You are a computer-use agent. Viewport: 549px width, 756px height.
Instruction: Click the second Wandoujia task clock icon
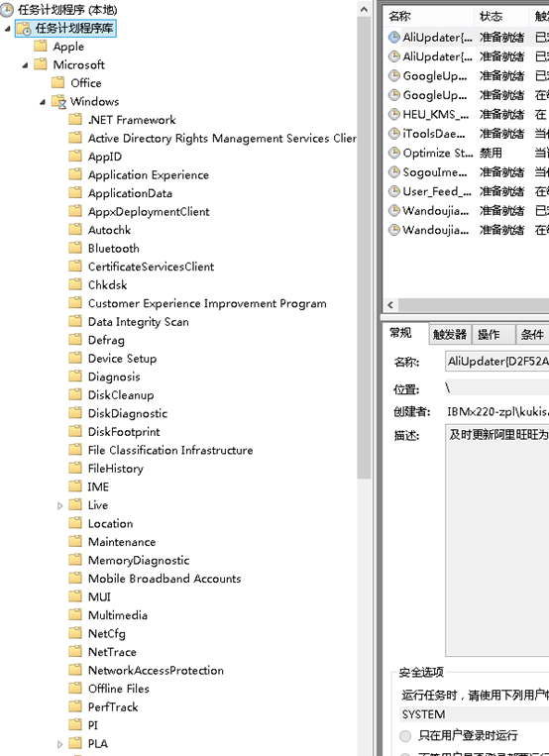tap(394, 230)
